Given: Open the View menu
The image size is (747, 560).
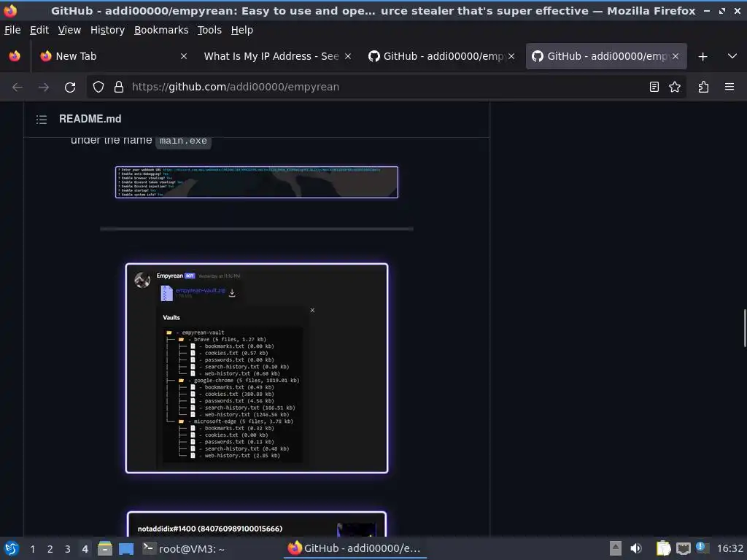Looking at the screenshot, I should click(69, 30).
